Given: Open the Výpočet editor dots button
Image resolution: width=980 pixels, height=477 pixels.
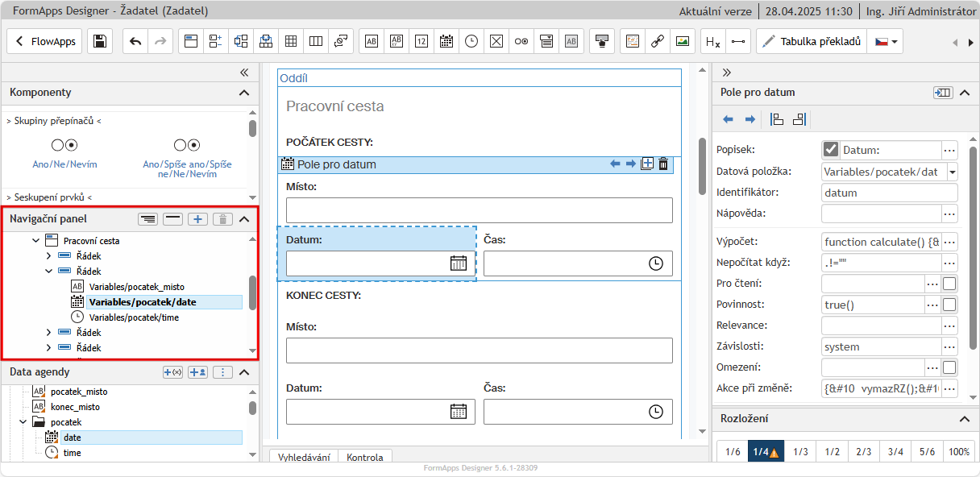Looking at the screenshot, I should pyautogui.click(x=949, y=242).
